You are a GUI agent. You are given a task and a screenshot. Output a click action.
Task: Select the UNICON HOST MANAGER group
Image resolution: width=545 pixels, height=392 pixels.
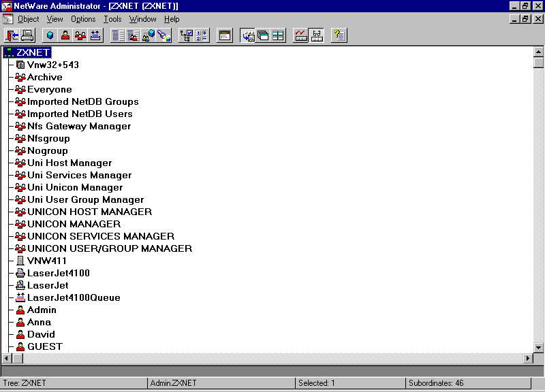[x=90, y=212]
